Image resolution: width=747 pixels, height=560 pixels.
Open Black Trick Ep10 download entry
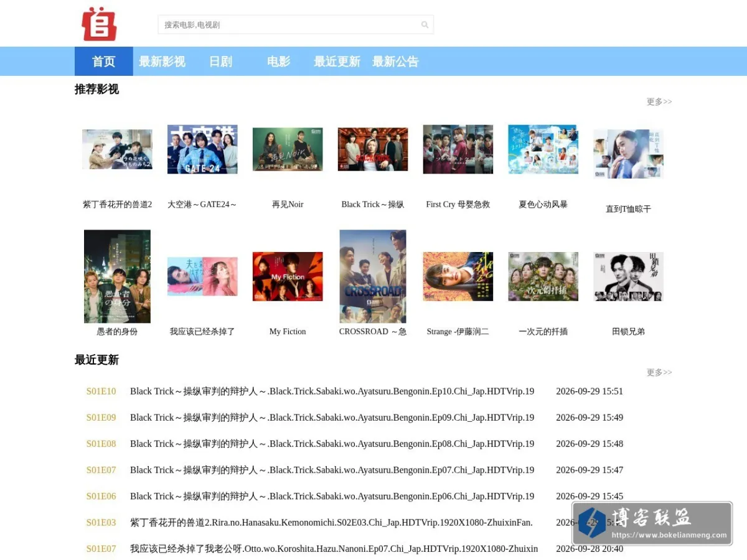(332, 391)
